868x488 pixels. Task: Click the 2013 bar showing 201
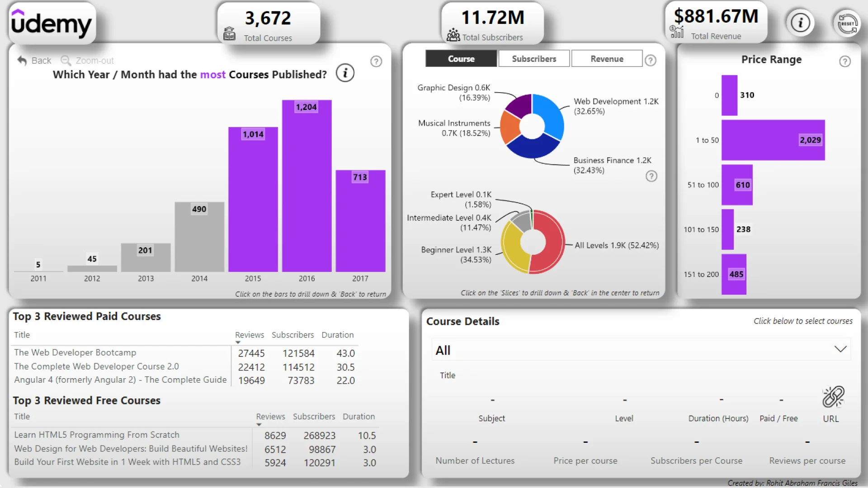click(146, 258)
